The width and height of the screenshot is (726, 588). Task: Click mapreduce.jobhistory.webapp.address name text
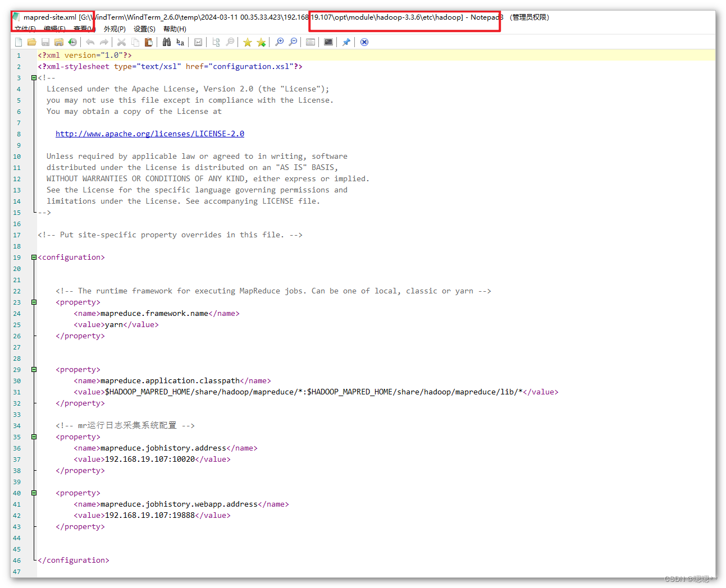[179, 504]
